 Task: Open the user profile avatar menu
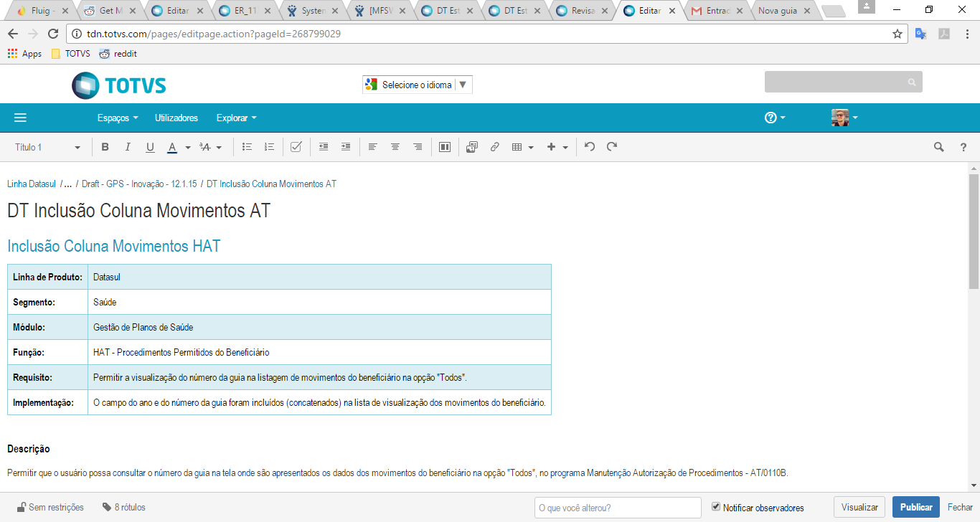click(x=844, y=118)
